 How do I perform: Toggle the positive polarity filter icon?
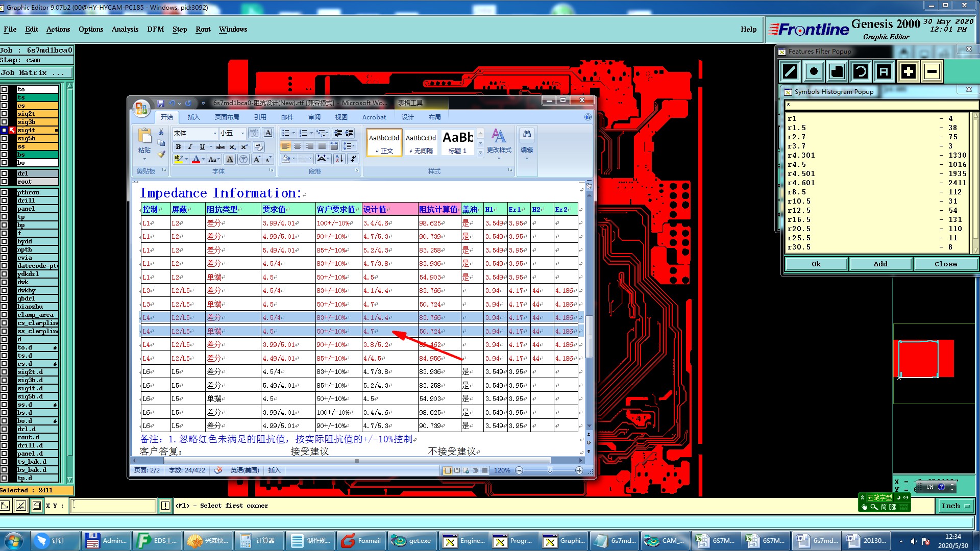908,71
